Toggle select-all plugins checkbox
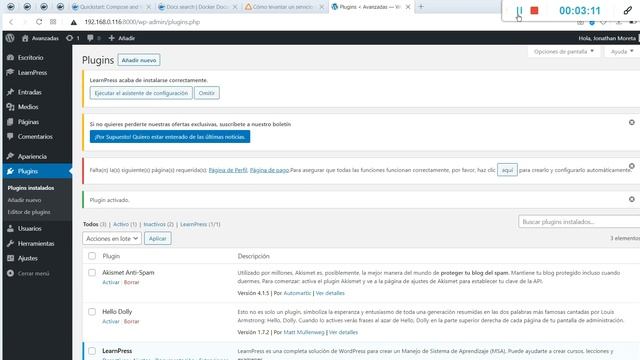The image size is (640, 360). pos(92,256)
